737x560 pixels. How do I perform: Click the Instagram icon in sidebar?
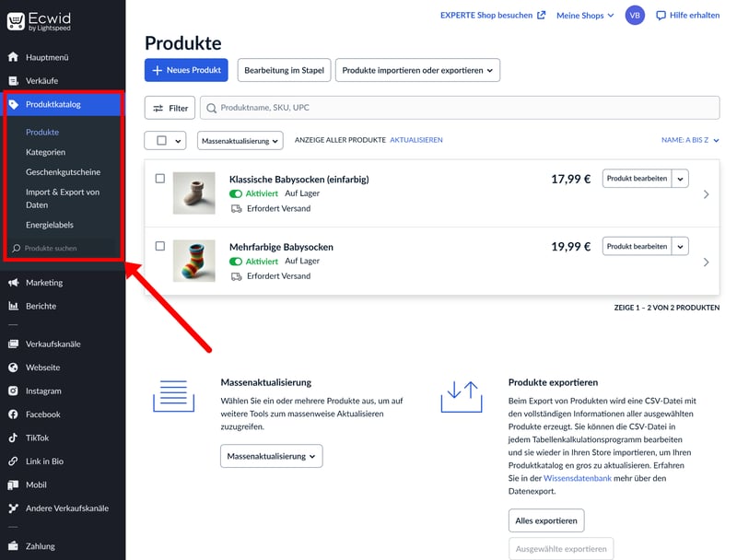coord(13,391)
